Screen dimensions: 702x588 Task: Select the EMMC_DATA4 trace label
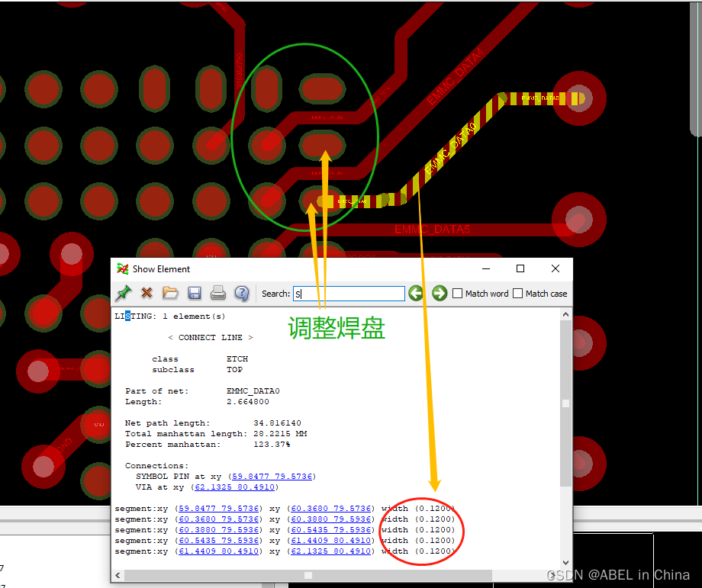point(455,76)
